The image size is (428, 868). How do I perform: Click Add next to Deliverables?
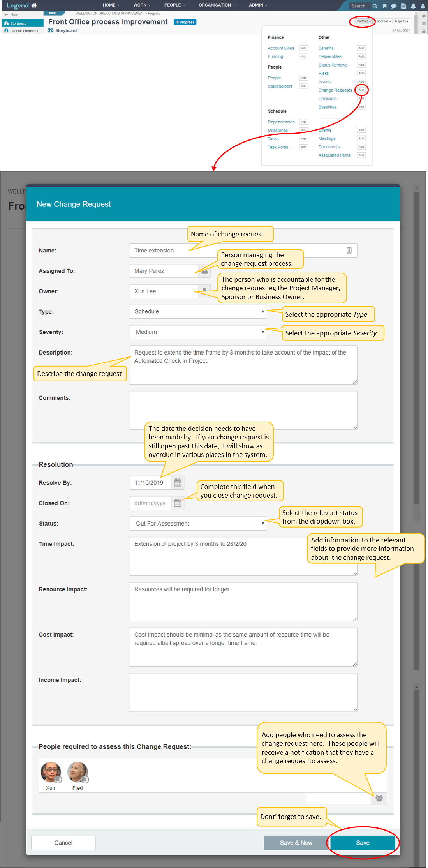tap(361, 56)
